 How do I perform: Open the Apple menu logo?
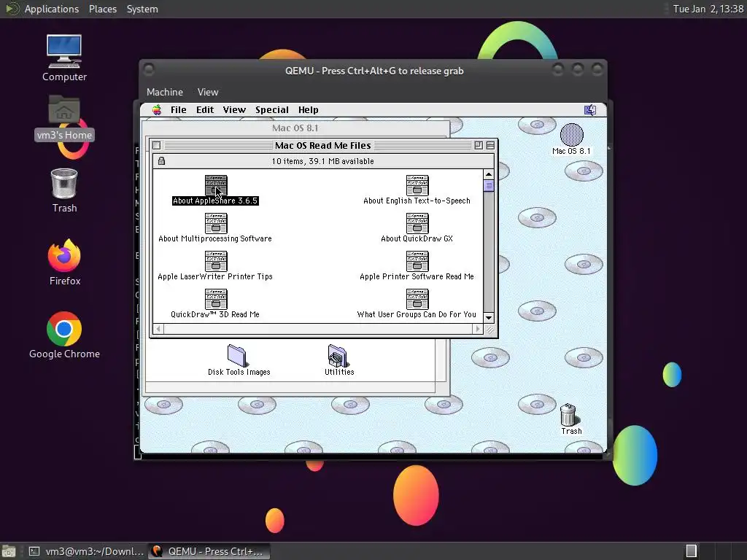[157, 110]
